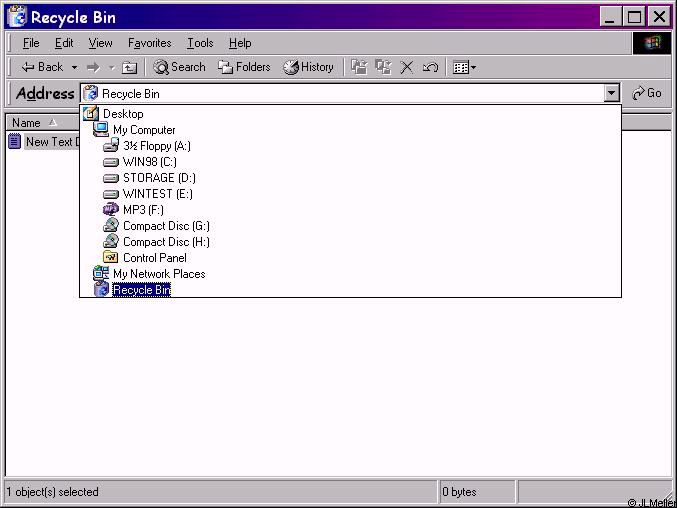
Task: Toggle the Folders pane
Action: click(244, 67)
